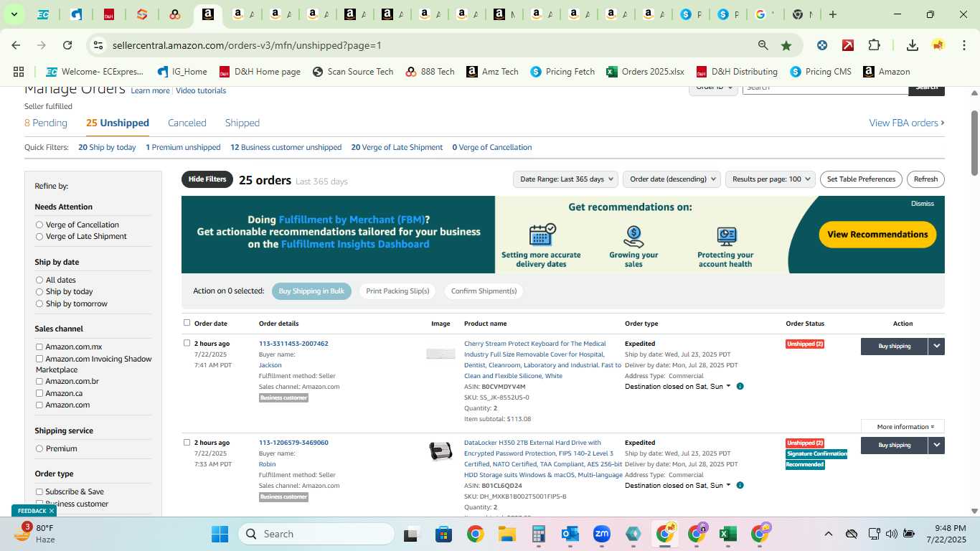Click the zoom magnifier icon in address bar
980x551 pixels.
tap(763, 45)
